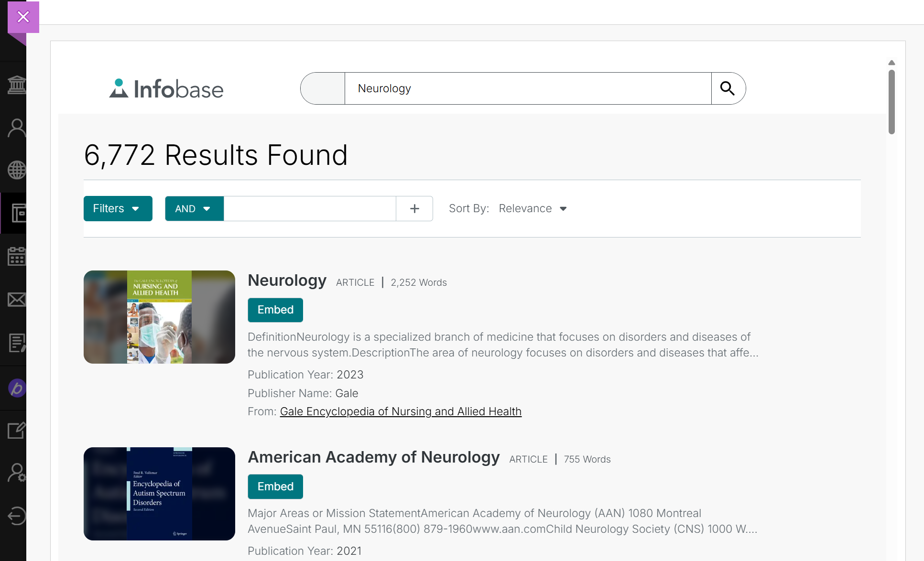This screenshot has height=561, width=924.
Task: Click the vertical scrollbar thumb
Action: tap(891, 102)
